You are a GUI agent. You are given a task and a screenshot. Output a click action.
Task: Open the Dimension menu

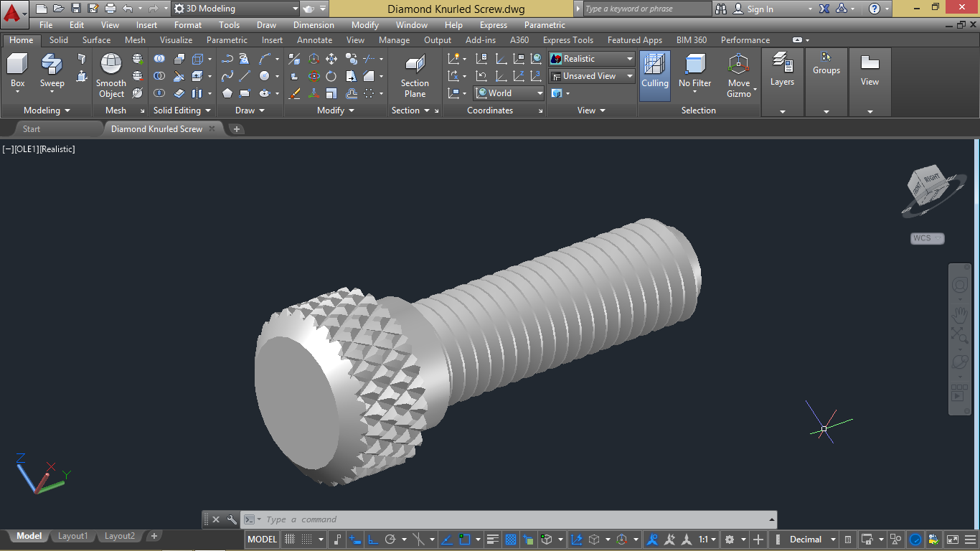tap(314, 25)
